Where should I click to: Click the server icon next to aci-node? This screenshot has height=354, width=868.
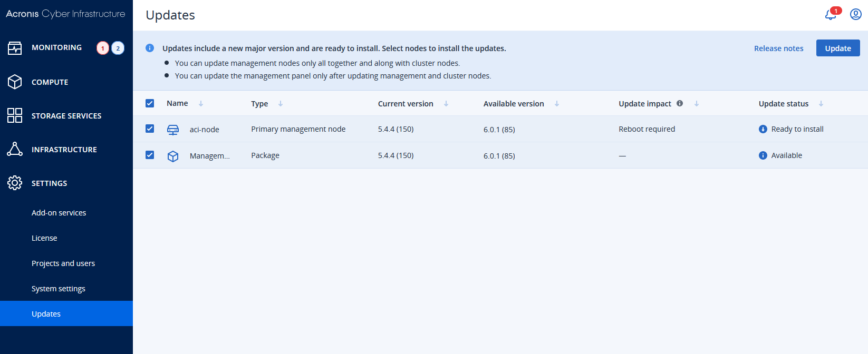click(x=172, y=129)
